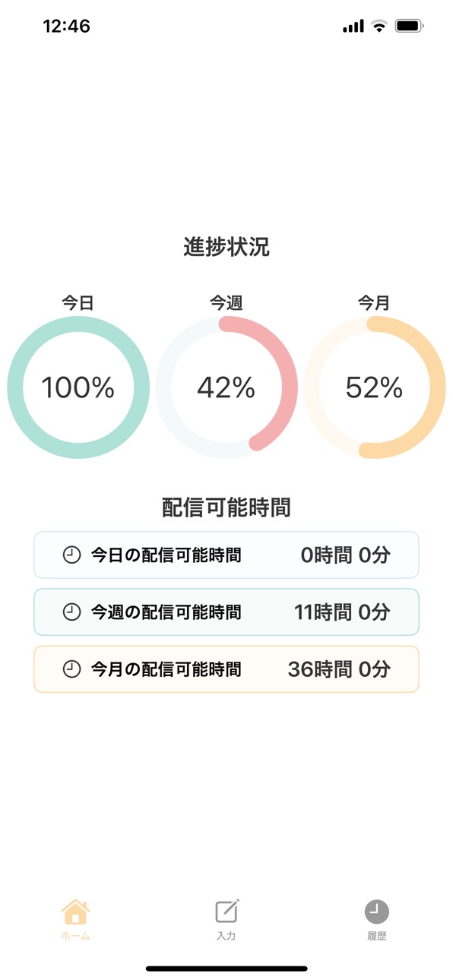Click clock icon beside 今月の配信可能時間
The width and height of the screenshot is (453, 980).
71,669
